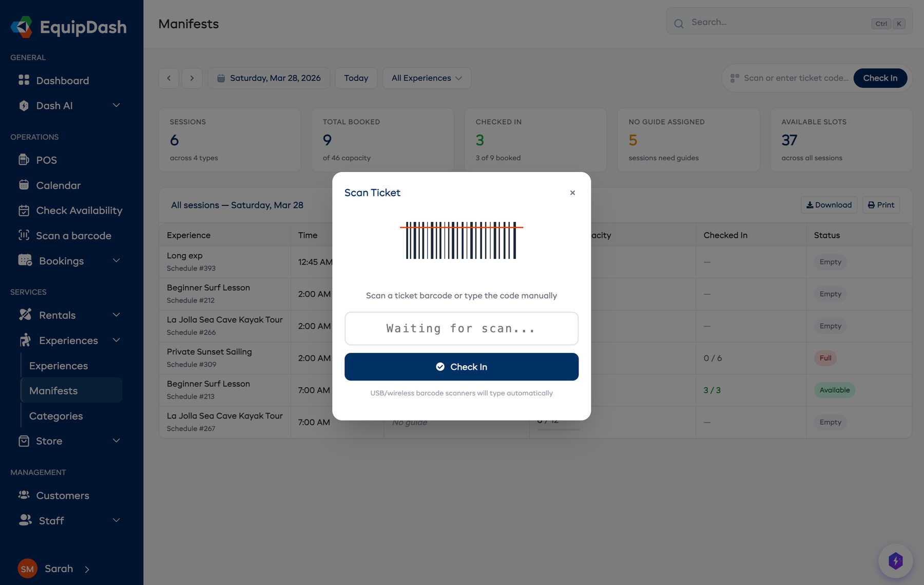Open the Dashboard from the sidebar
This screenshot has height=585, width=924.
pos(62,81)
